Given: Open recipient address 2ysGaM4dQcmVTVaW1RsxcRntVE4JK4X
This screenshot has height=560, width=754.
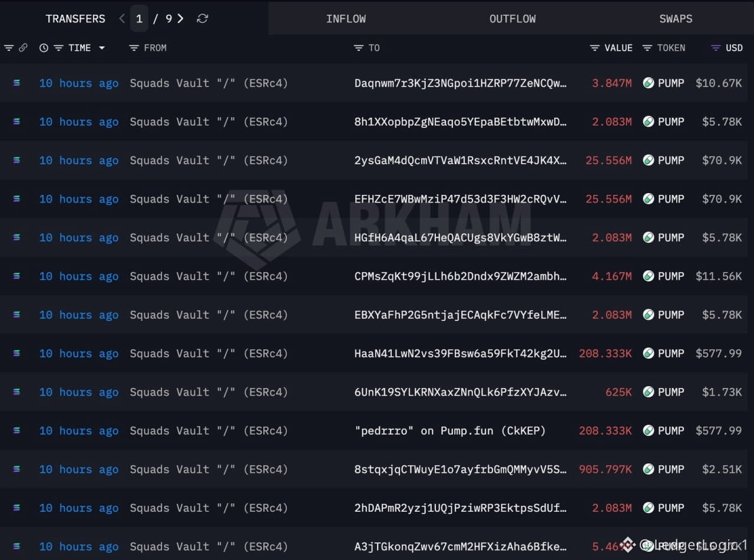Looking at the screenshot, I should coord(461,160).
